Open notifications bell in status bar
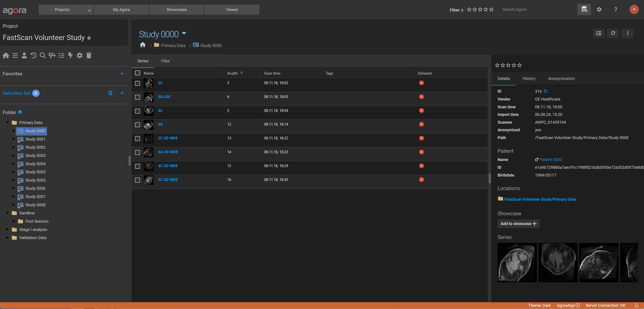The image size is (644, 309). click(636, 305)
